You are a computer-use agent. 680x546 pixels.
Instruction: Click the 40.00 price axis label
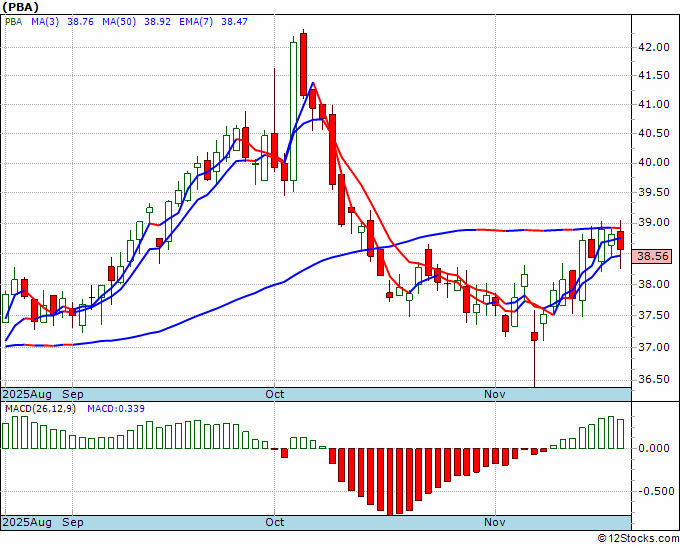tap(654, 163)
